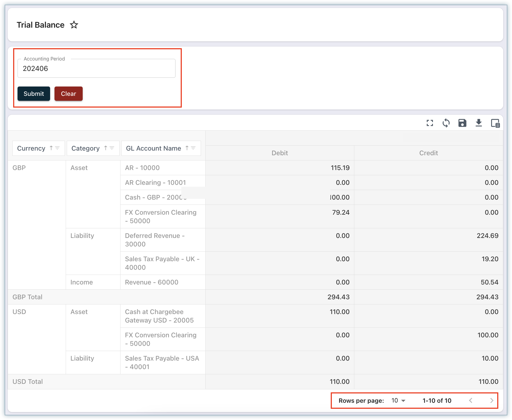Sort Category column ascending arrow

[106, 148]
